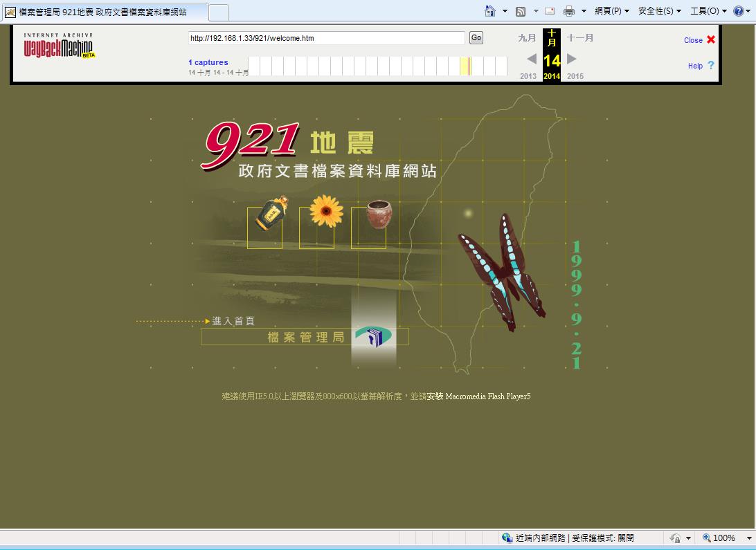Open a new blank tab
The image size is (756, 550).
tap(219, 12)
